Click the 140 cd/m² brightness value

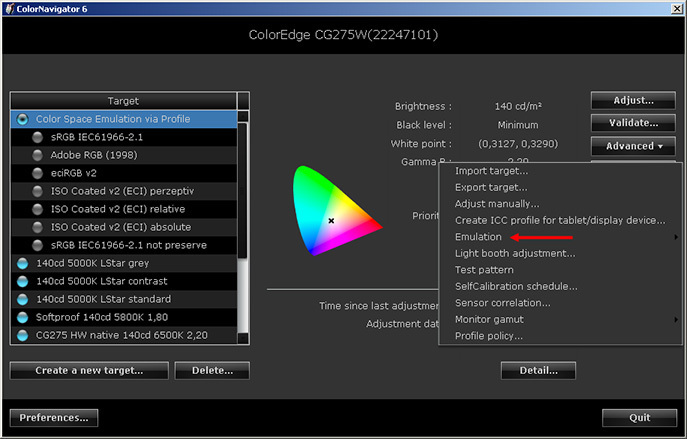pos(518,106)
